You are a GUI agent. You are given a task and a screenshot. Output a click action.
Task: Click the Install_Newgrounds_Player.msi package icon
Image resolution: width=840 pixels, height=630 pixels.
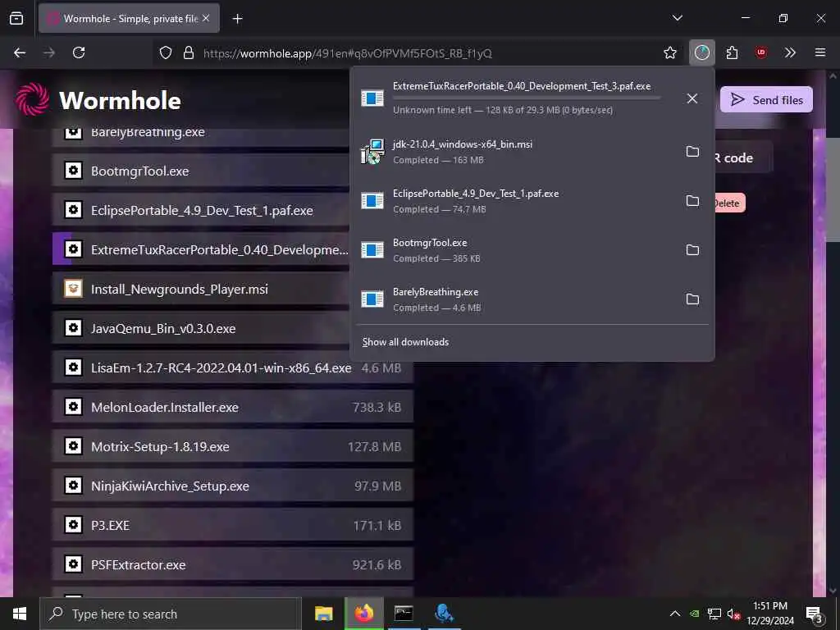[x=73, y=288]
